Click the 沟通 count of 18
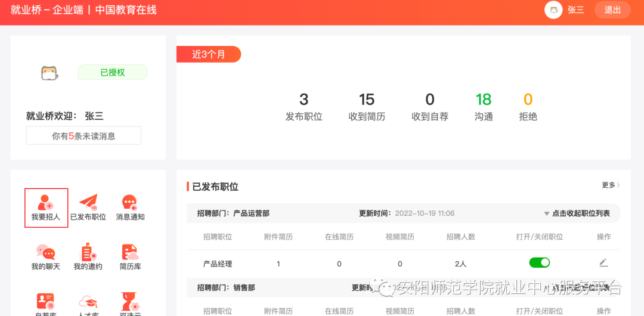This screenshot has width=644, height=316. 484,100
